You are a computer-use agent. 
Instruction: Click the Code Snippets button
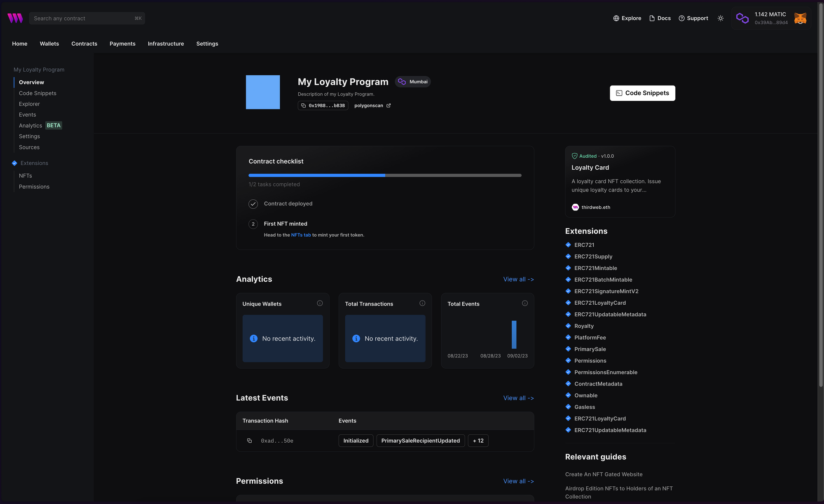coord(642,93)
